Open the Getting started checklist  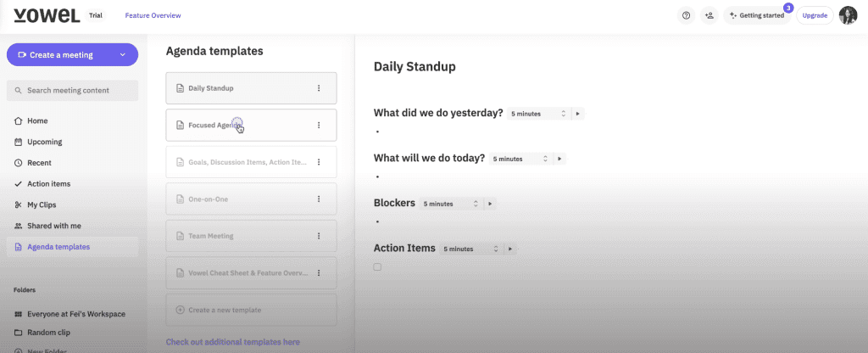click(757, 15)
